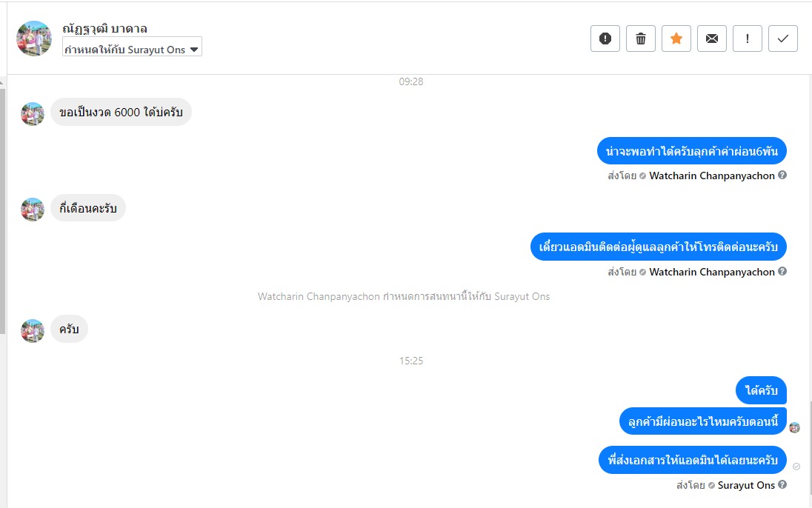This screenshot has height=508, width=812.
Task: Flag conversation with plain exclamation mark button
Action: pyautogui.click(x=748, y=39)
